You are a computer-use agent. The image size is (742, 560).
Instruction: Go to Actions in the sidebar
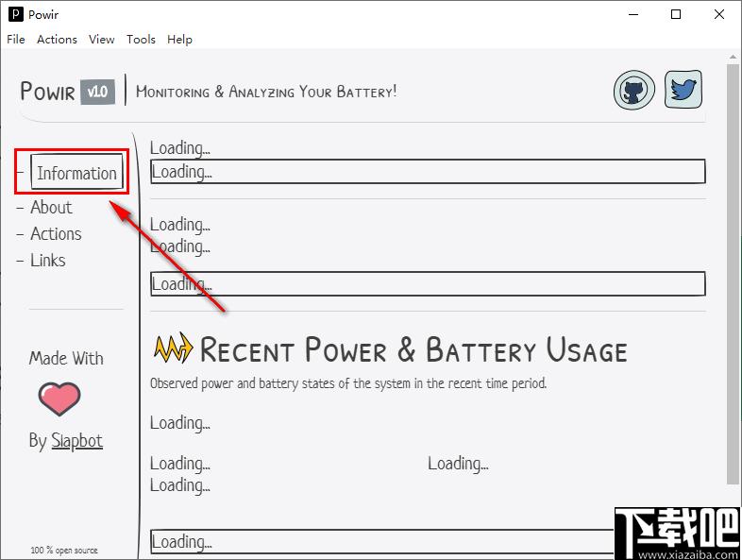[x=56, y=234]
